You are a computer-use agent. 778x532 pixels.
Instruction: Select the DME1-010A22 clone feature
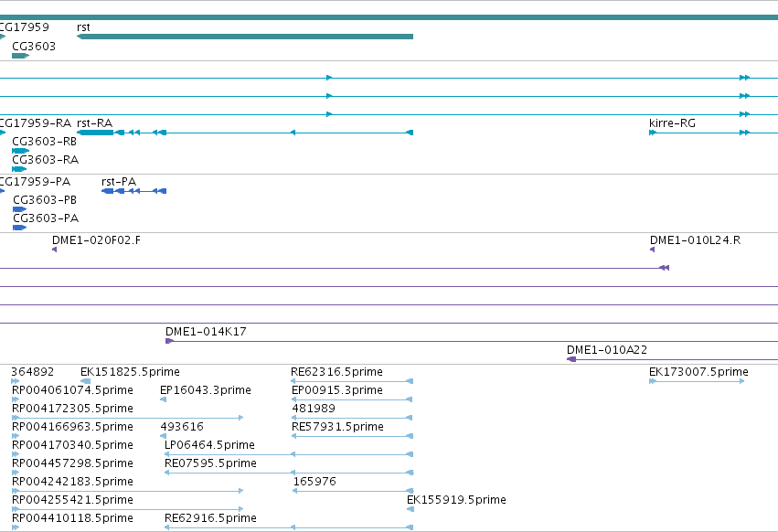(672, 359)
